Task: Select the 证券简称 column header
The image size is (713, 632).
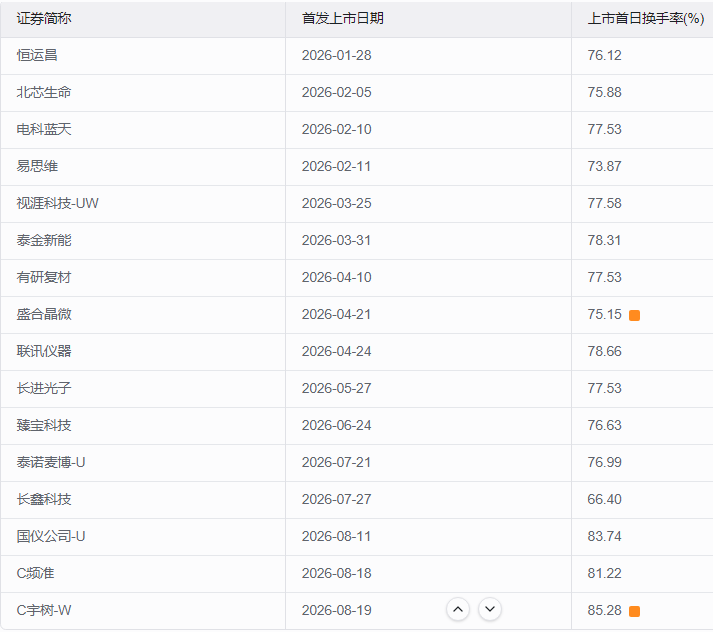Action: pyautogui.click(x=44, y=18)
